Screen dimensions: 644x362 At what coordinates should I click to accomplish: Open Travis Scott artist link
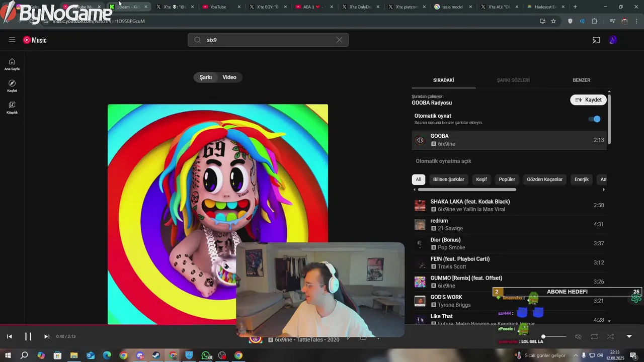tap(452, 266)
